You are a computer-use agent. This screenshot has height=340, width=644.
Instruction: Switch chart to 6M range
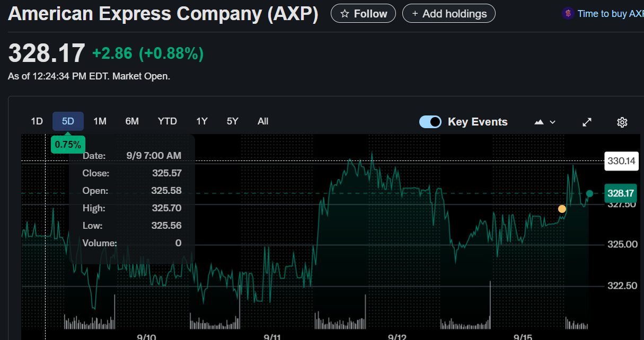132,121
